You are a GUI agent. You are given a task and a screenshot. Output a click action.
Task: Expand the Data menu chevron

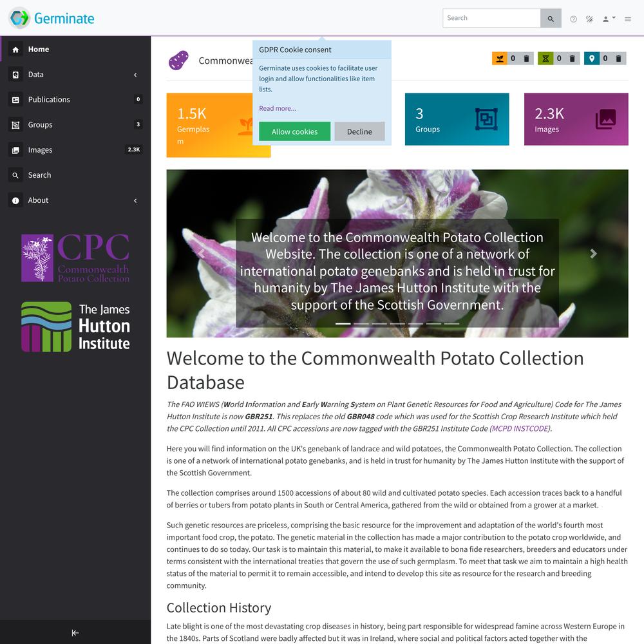click(135, 75)
